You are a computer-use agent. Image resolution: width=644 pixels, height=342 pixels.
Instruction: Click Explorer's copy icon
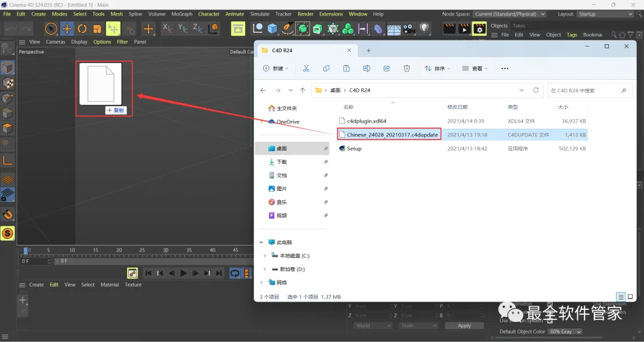(326, 69)
